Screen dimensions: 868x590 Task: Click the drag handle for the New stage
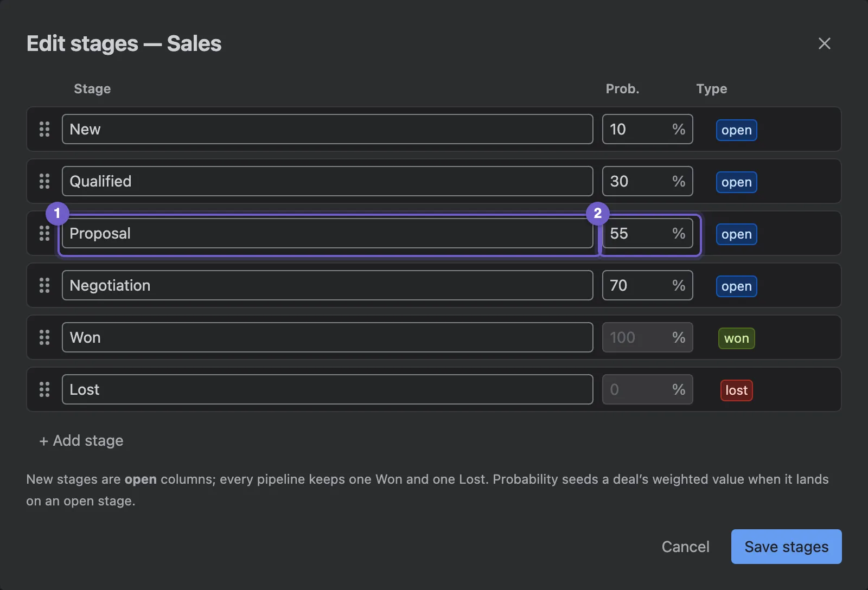click(x=44, y=129)
